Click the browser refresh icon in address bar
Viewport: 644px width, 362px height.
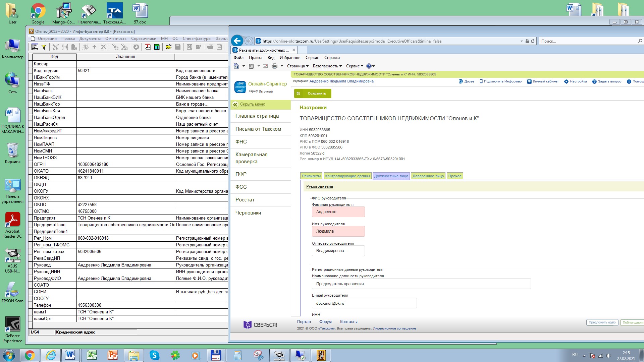pyautogui.click(x=533, y=41)
